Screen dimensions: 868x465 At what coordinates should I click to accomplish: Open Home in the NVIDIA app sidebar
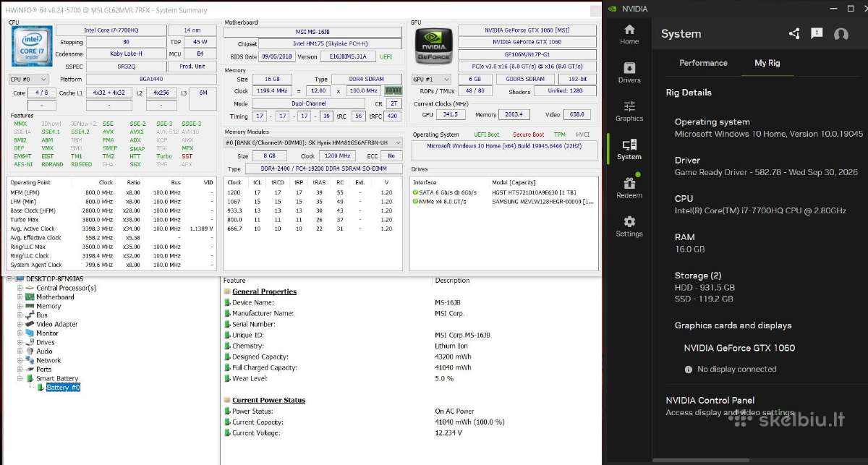click(x=629, y=34)
